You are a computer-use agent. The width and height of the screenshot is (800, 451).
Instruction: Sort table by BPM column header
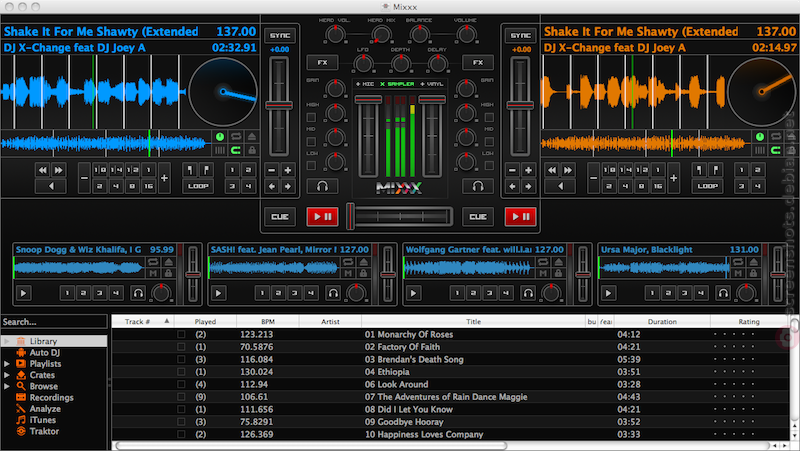click(268, 321)
